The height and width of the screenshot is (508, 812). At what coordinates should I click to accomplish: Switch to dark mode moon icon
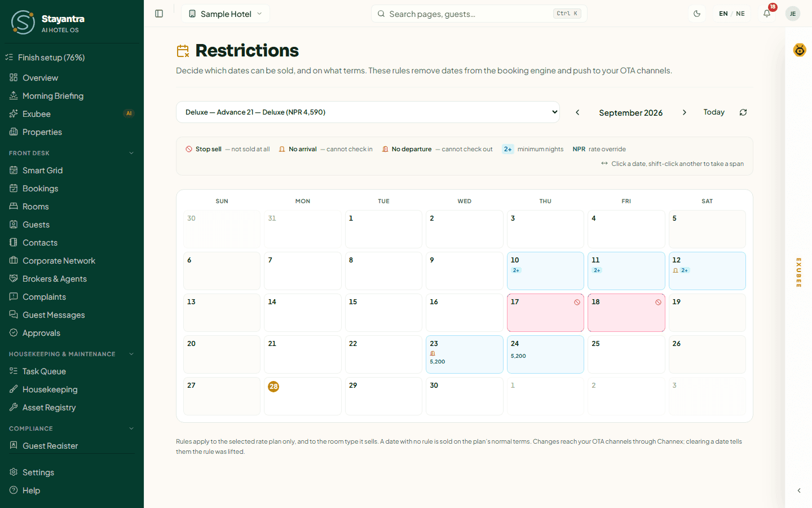pyautogui.click(x=697, y=14)
